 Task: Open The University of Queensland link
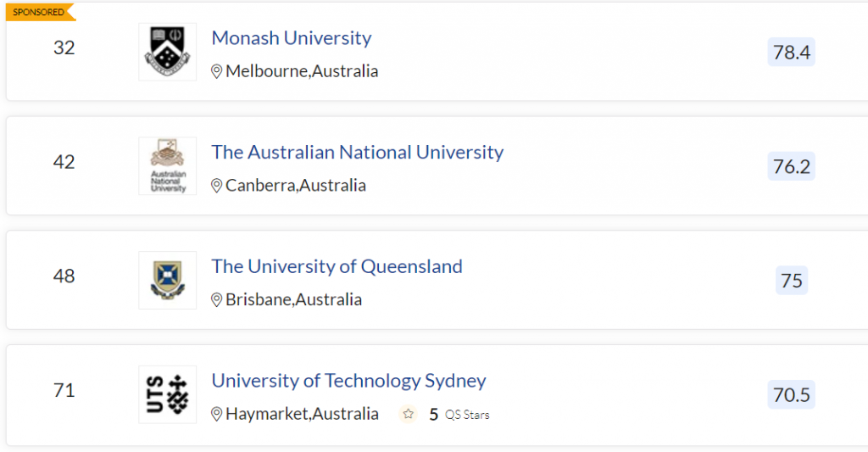(337, 266)
